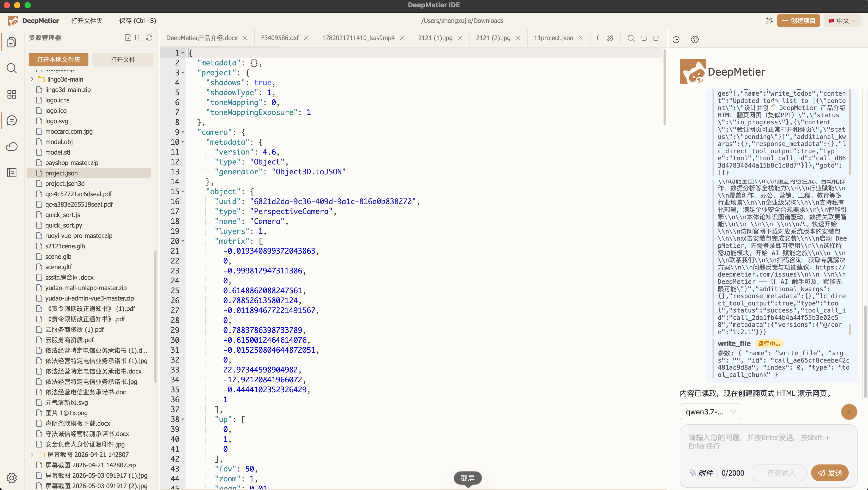Refresh the resource manager file list
Viewport: 868px width, 490px height.
149,38
